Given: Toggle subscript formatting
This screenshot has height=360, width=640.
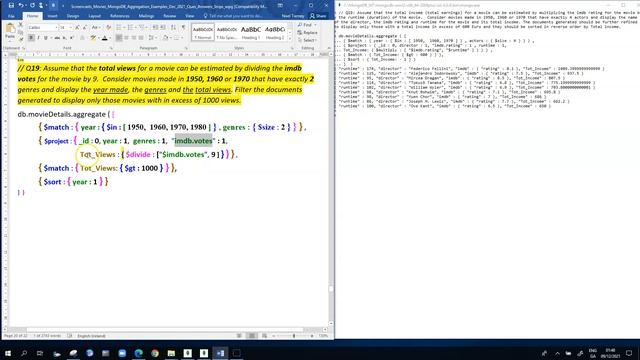Looking at the screenshot, I should tap(64, 38).
